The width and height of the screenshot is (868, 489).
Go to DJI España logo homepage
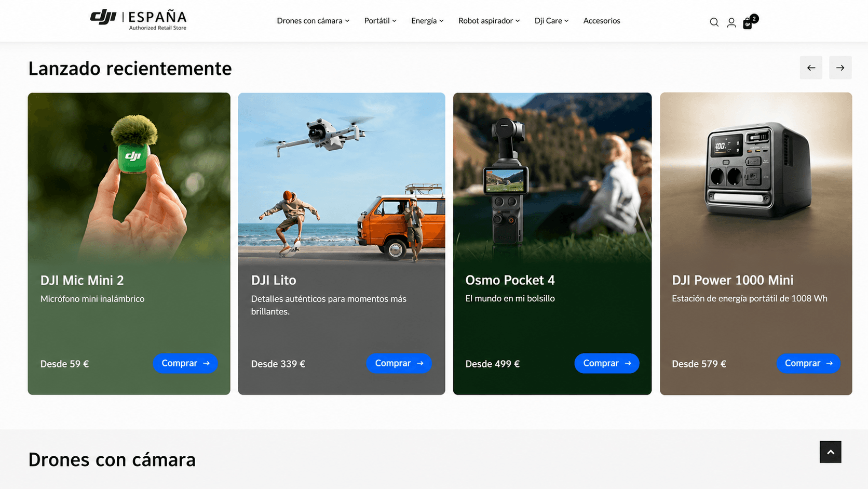pyautogui.click(x=139, y=20)
